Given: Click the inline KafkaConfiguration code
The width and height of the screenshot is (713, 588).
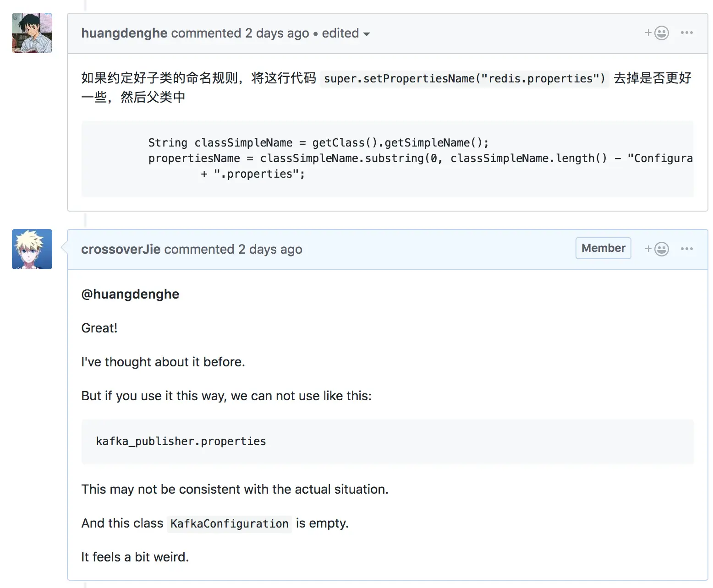Looking at the screenshot, I should coord(229,523).
